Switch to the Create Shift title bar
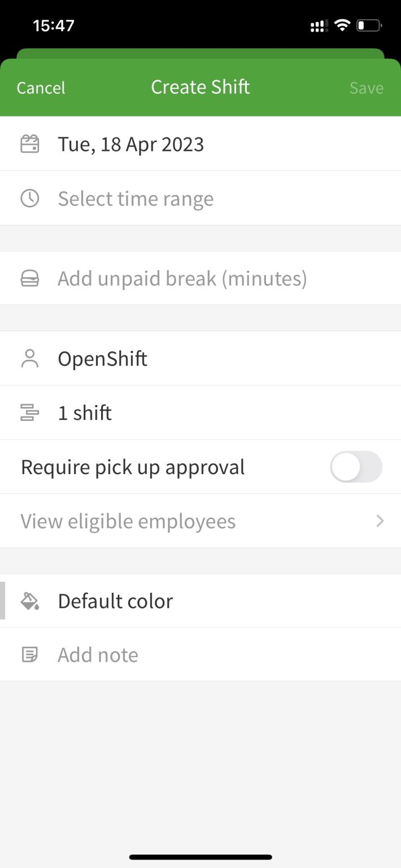Image resolution: width=401 pixels, height=868 pixels. click(x=200, y=86)
